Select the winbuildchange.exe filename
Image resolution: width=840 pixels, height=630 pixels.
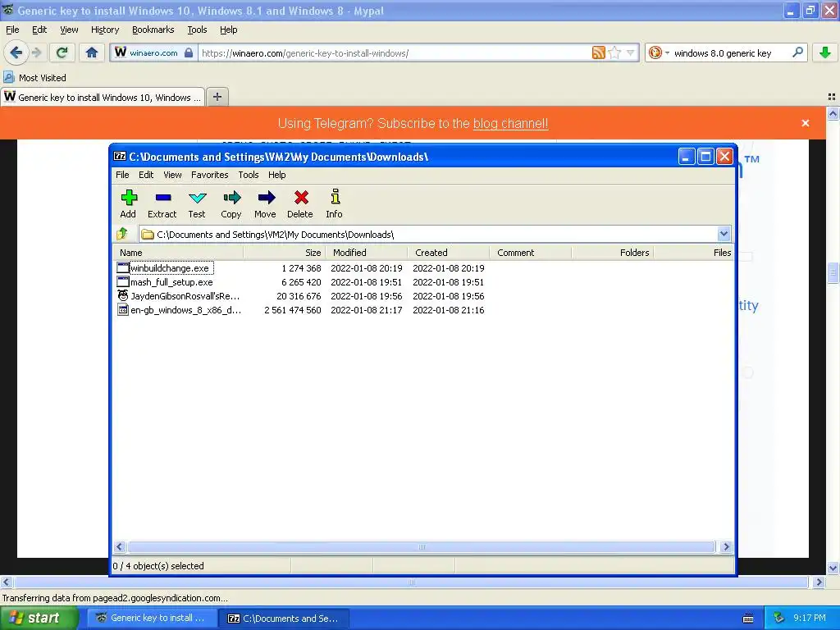pos(171,268)
